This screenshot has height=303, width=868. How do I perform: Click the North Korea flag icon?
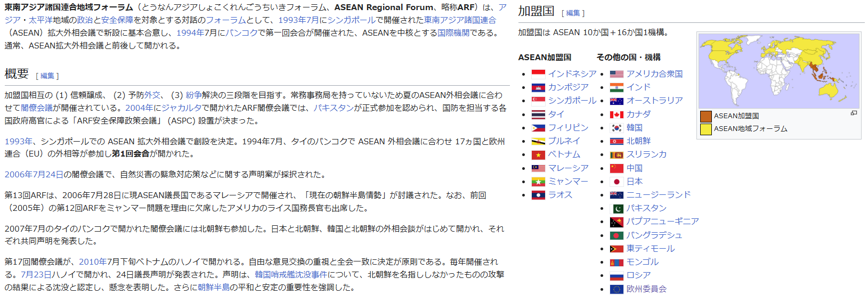(x=616, y=141)
